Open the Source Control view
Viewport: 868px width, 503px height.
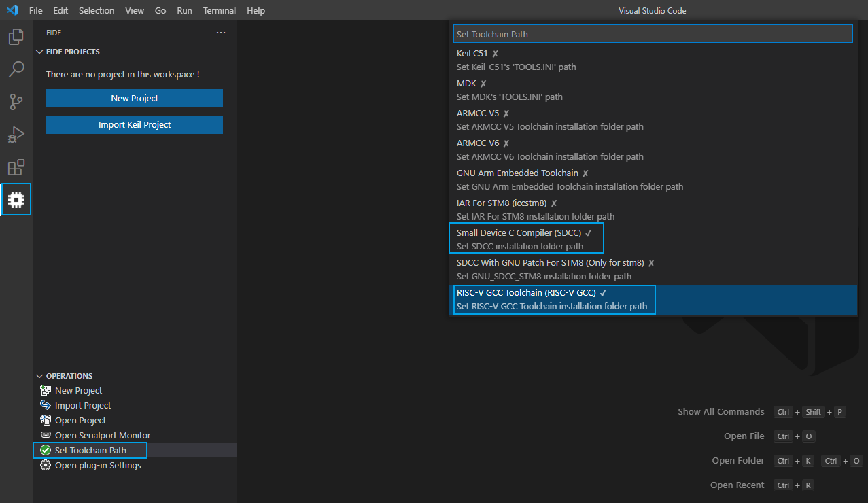pyautogui.click(x=16, y=102)
